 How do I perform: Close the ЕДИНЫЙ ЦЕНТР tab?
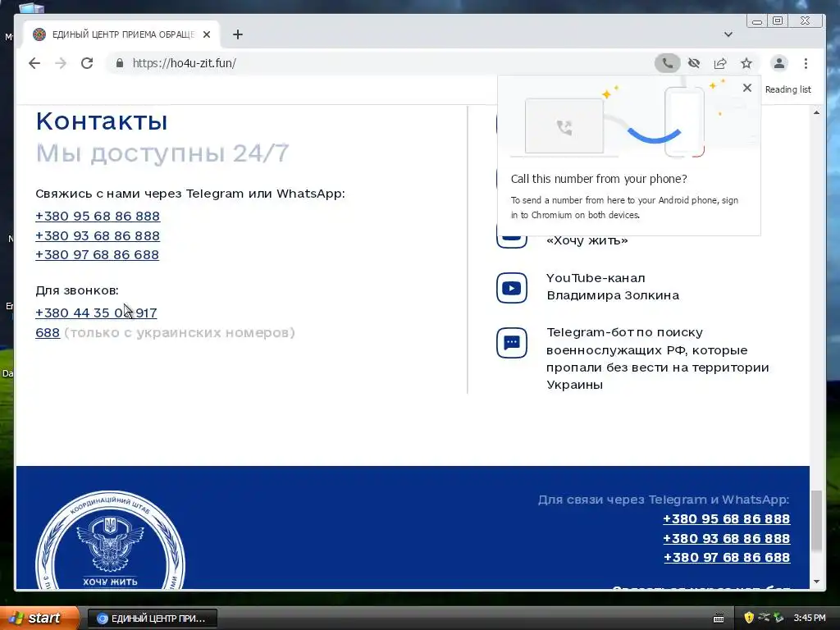point(207,34)
